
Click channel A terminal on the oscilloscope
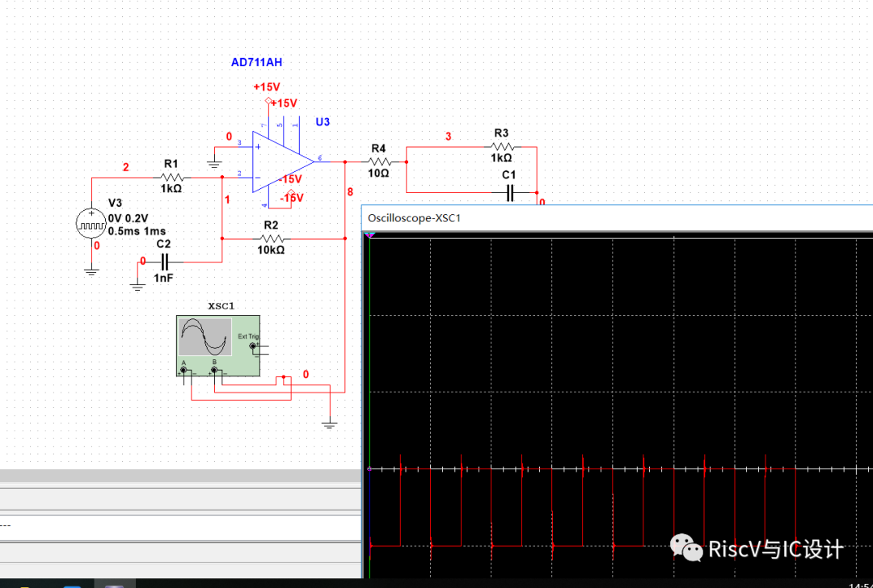[x=183, y=371]
